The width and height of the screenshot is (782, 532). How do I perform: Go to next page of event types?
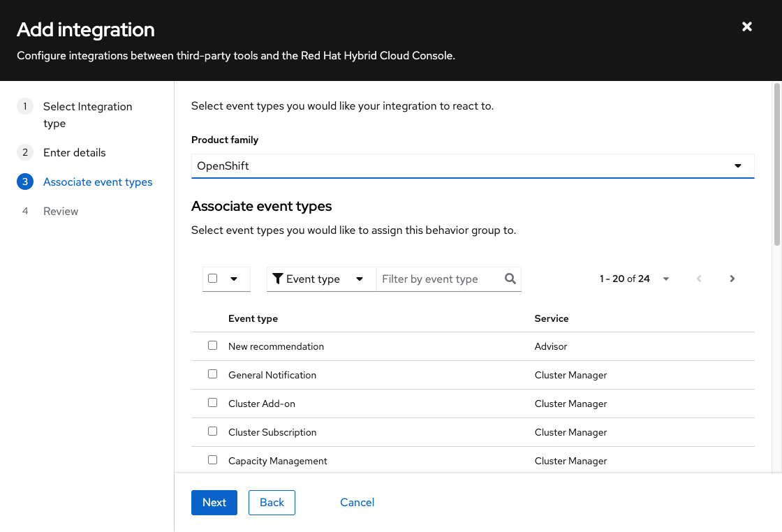pyautogui.click(x=732, y=279)
